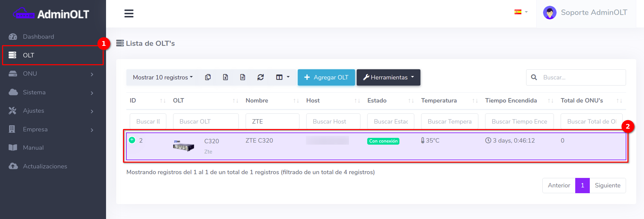Expand the Herramientas dropdown menu
This screenshot has height=219, width=644.
point(388,77)
